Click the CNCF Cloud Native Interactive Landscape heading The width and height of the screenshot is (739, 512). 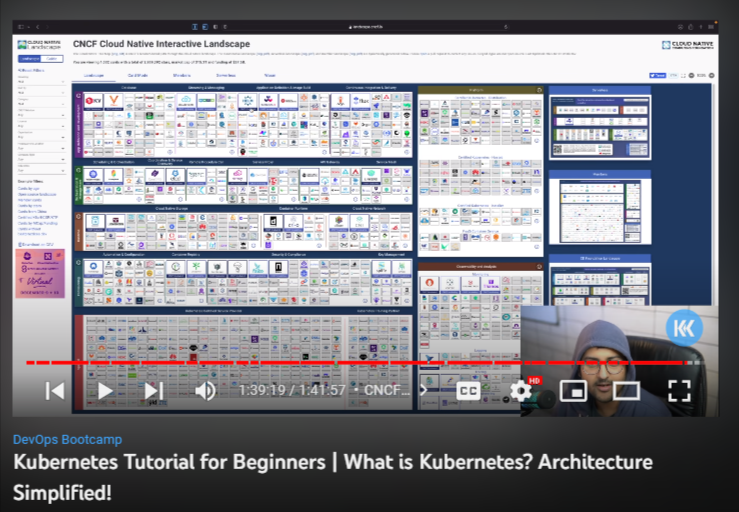[161, 44]
